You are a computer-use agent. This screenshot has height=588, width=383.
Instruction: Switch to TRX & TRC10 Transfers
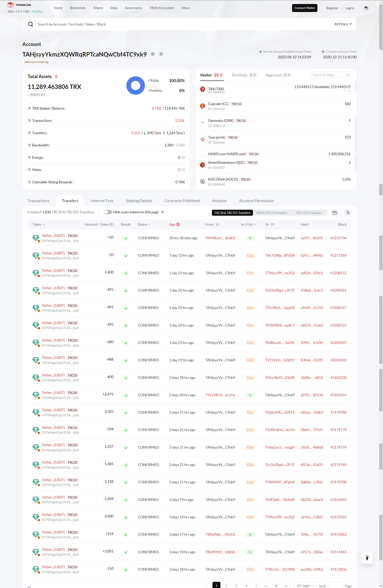point(271,213)
